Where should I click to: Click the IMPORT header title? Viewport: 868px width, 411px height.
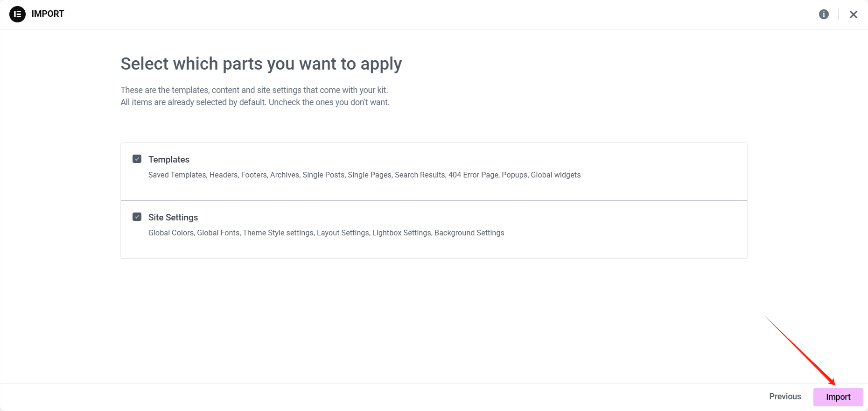tap(48, 14)
